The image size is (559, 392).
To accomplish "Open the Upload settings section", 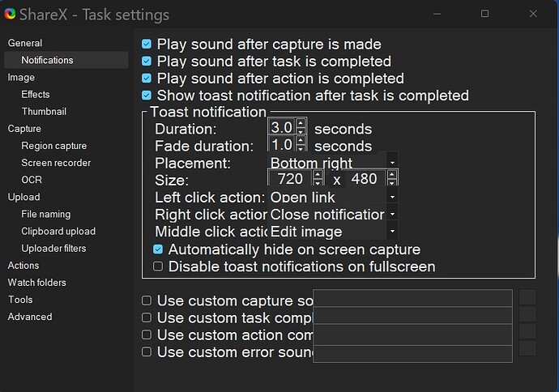I will coord(23,197).
